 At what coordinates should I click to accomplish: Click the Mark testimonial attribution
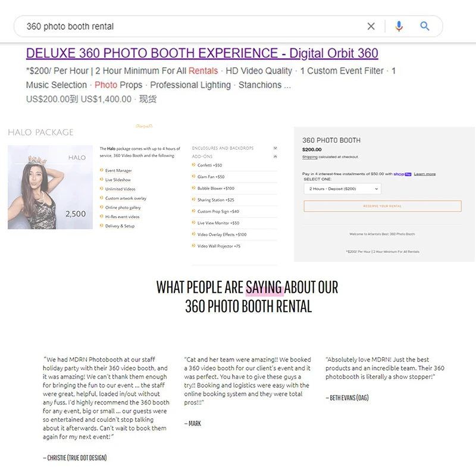pyautogui.click(x=192, y=423)
